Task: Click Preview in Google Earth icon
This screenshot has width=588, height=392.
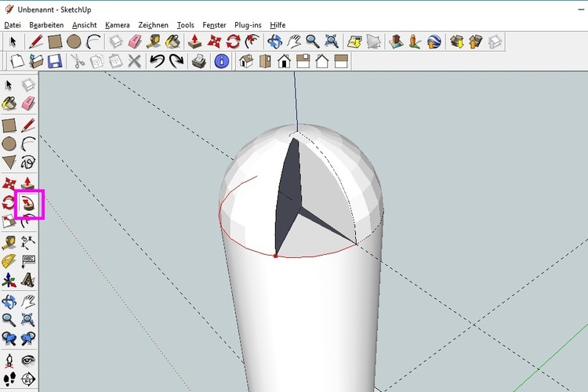Action: point(434,42)
